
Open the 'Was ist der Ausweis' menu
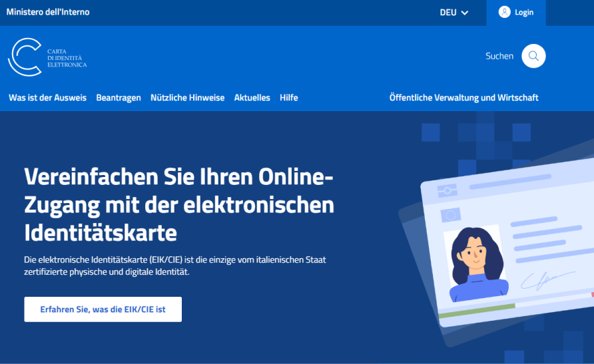48,98
